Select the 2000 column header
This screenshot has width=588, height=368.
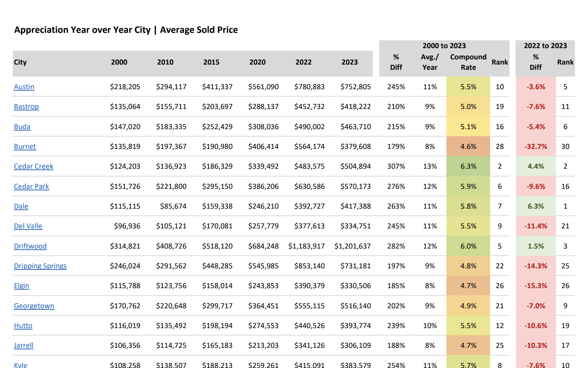[x=119, y=62]
